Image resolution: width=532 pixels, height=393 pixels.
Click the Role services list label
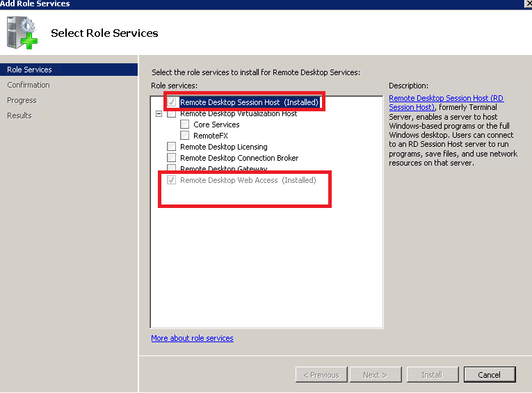[x=174, y=86]
